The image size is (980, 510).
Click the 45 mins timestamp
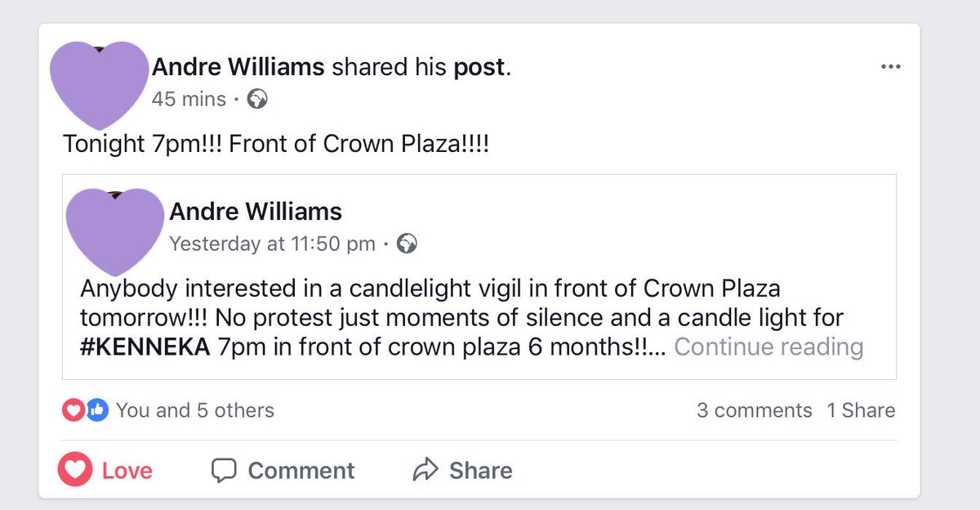(189, 100)
